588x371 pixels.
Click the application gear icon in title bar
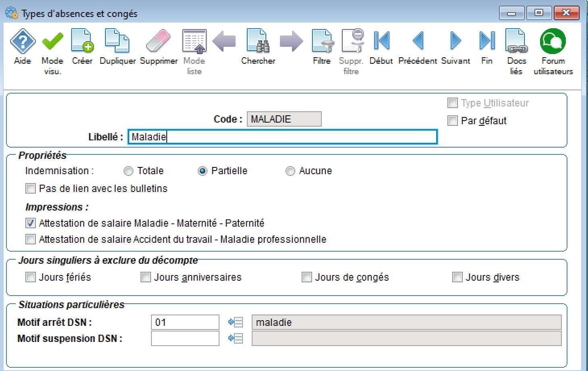[12, 13]
